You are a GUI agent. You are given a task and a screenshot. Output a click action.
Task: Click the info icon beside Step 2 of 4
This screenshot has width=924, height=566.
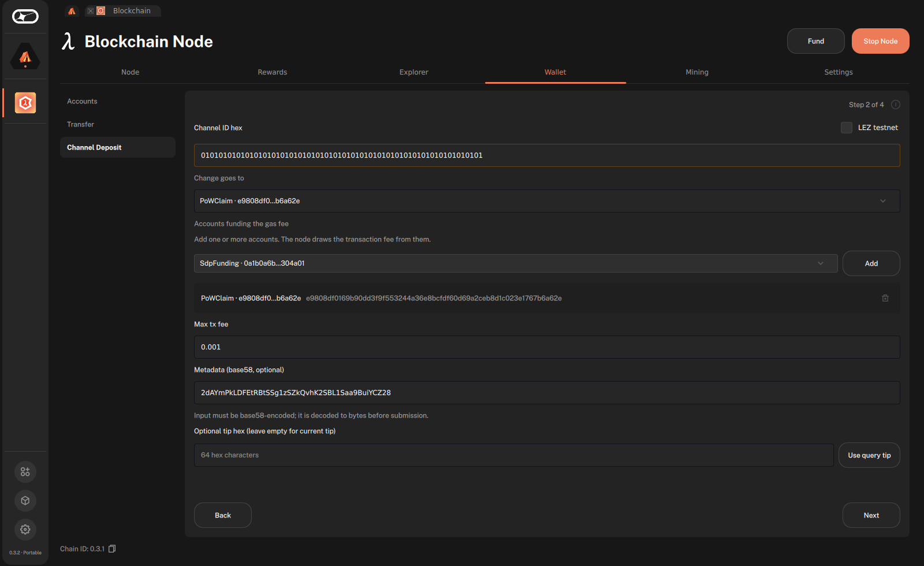coord(896,105)
